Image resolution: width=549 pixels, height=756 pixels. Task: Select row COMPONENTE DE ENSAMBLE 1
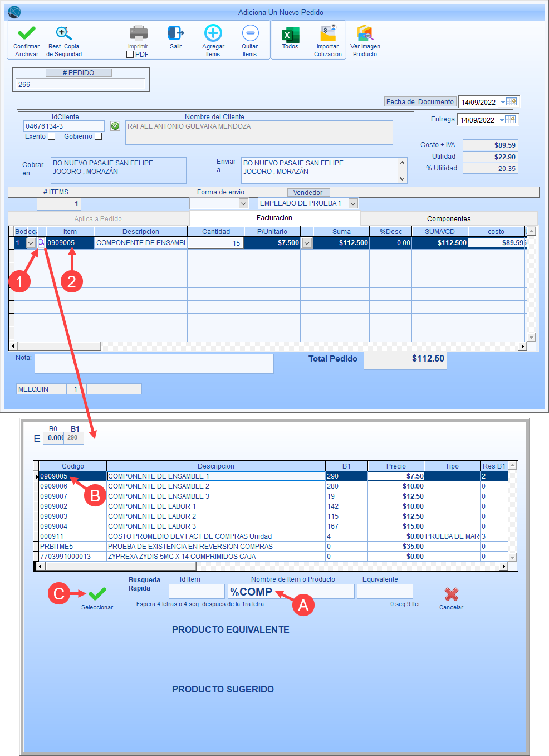click(270, 476)
